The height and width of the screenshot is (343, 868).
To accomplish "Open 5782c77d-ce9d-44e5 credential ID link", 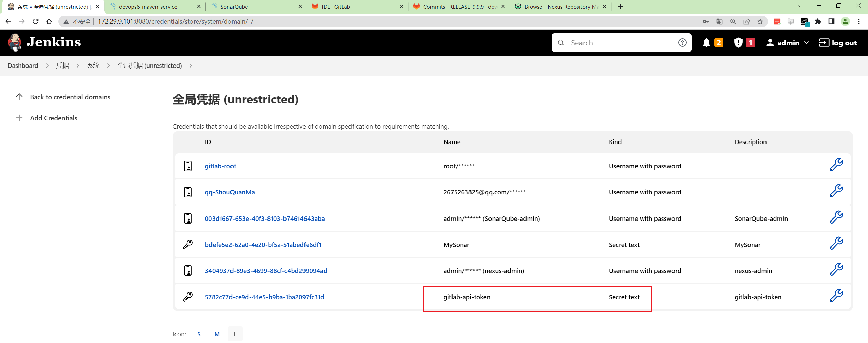I will click(x=264, y=297).
